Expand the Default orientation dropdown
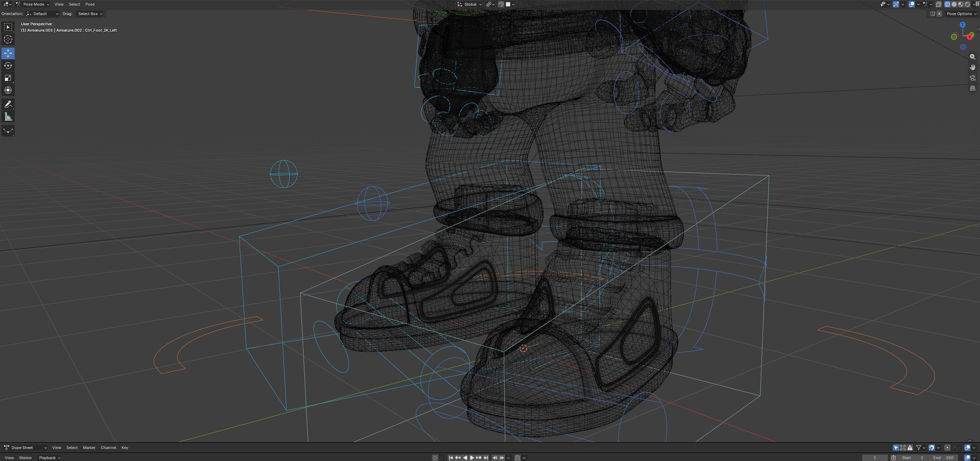 pyautogui.click(x=42, y=14)
